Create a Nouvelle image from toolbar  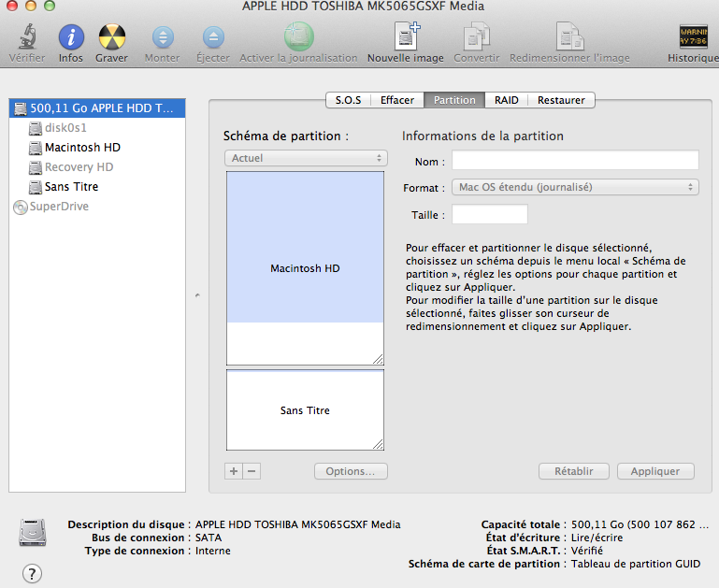(x=407, y=36)
